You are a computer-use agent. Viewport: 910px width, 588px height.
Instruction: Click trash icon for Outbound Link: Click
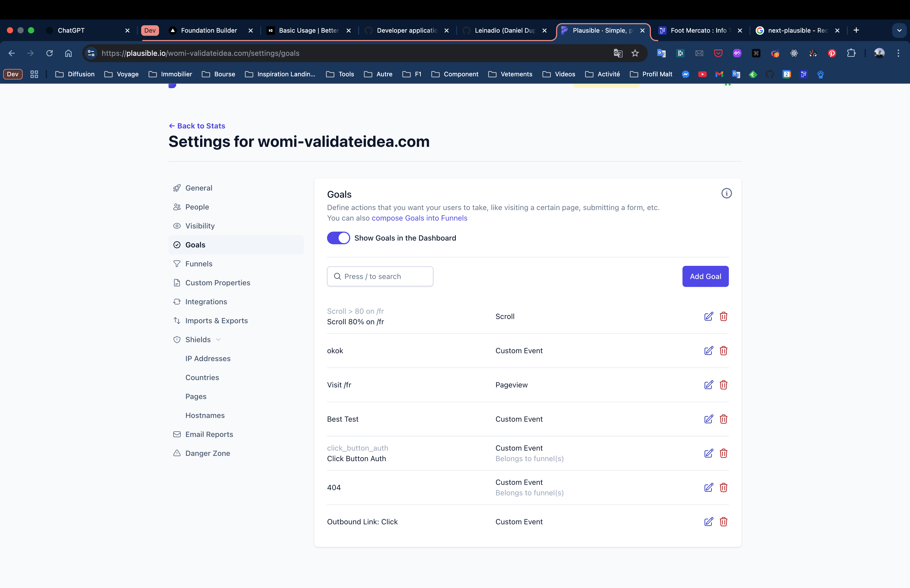[723, 522]
